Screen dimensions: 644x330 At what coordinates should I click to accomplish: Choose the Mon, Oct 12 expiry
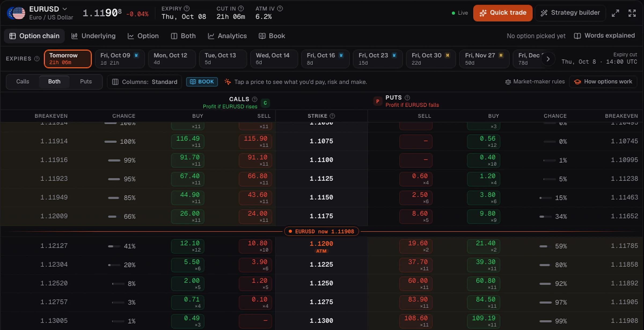(172, 59)
